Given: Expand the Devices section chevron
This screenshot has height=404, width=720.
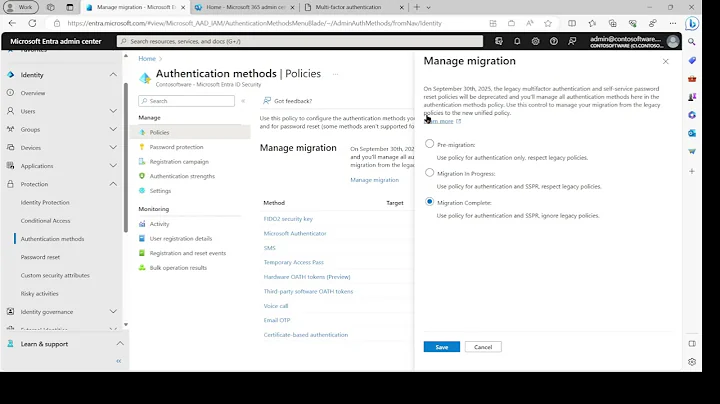Looking at the screenshot, I should 113,148.
